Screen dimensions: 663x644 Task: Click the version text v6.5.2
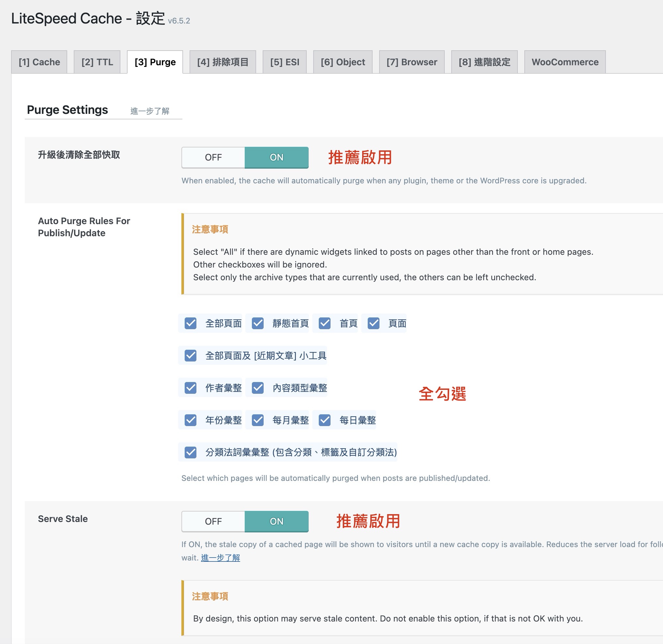pos(179,21)
